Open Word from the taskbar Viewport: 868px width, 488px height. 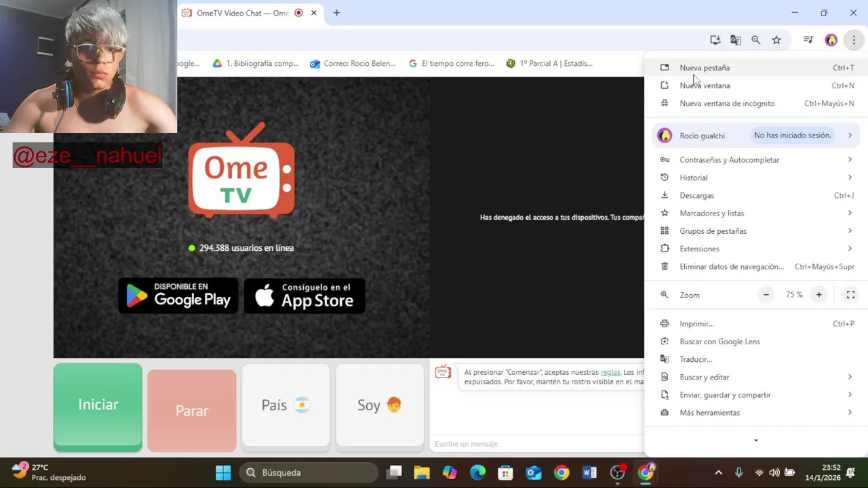589,472
